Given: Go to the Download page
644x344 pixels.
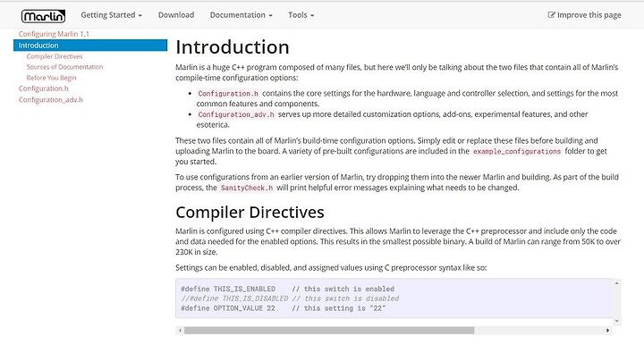Looking at the screenshot, I should tap(176, 15).
